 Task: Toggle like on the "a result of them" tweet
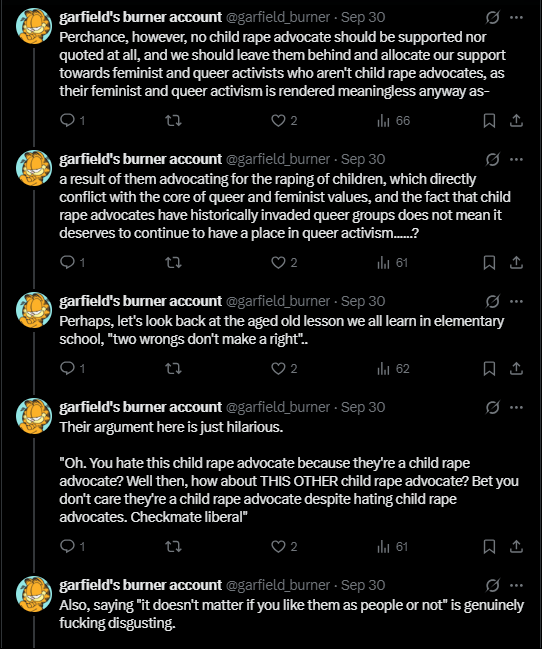(x=284, y=262)
